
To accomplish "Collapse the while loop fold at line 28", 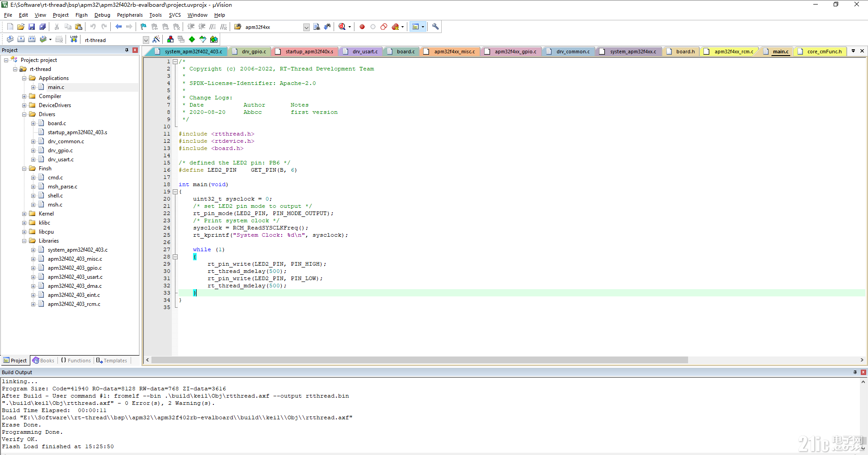I will click(x=175, y=257).
